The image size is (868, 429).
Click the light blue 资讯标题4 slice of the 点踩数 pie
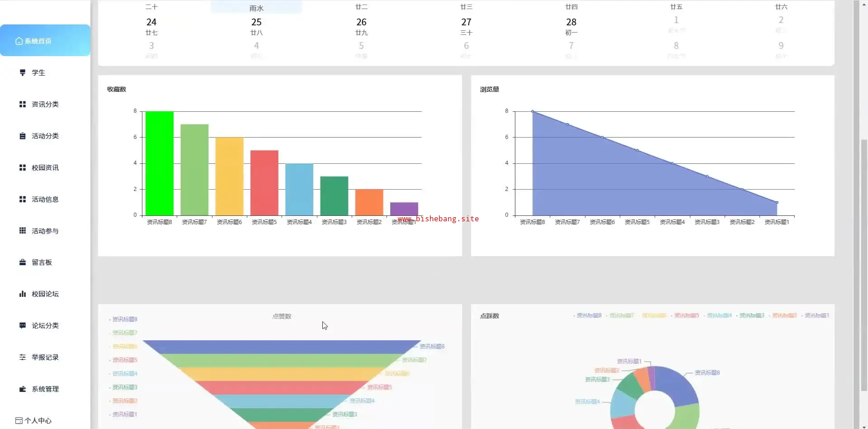(623, 404)
